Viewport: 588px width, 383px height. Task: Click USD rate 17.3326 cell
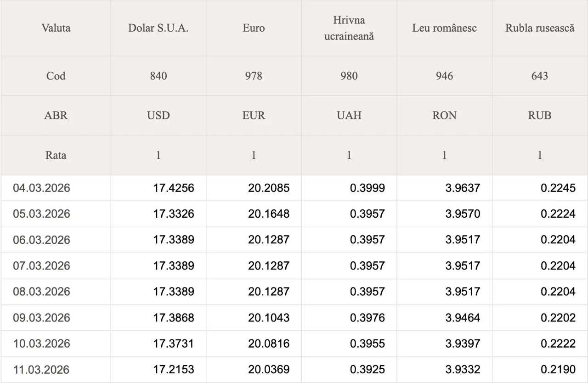pyautogui.click(x=174, y=214)
